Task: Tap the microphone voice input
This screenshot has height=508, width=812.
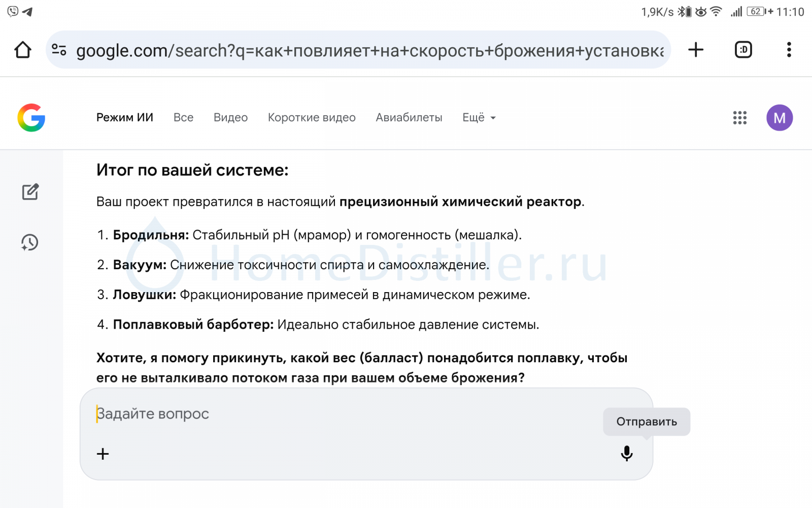Action: (627, 453)
